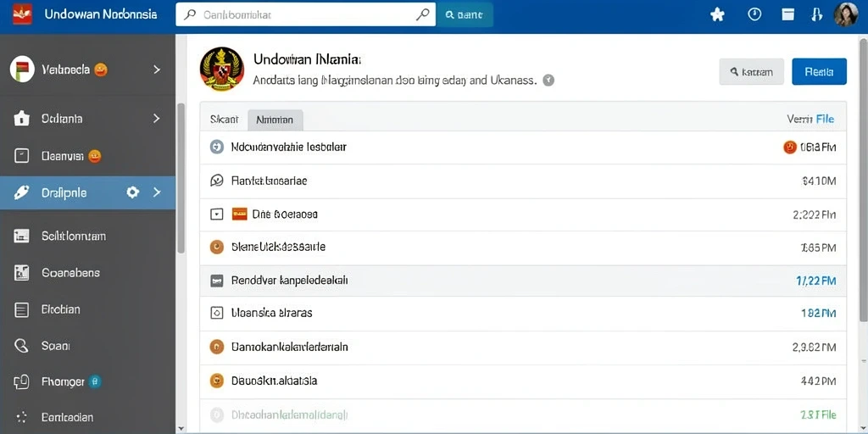Click the Dralipnle pen icon in sidebar
Screen dimensions: 868x434
pos(21,192)
